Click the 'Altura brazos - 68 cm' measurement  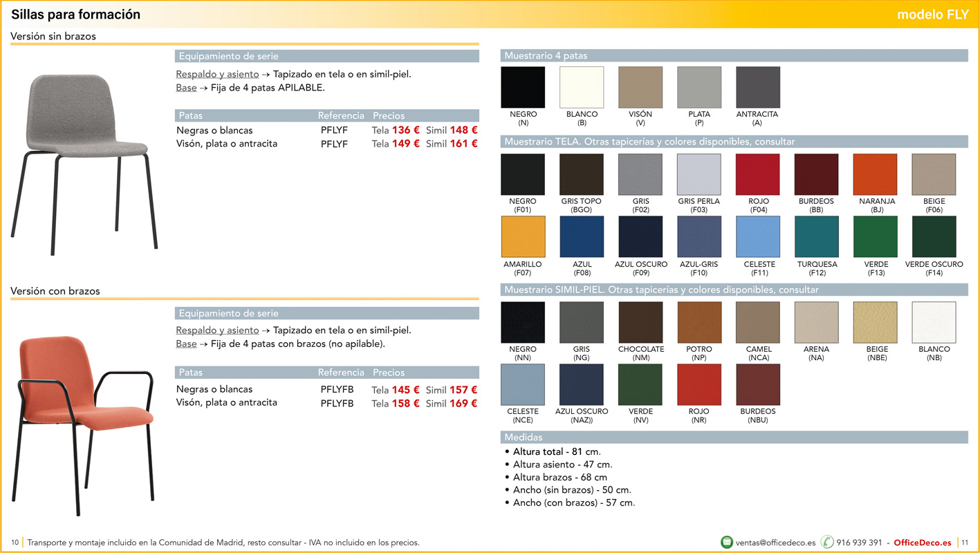pos(560,477)
